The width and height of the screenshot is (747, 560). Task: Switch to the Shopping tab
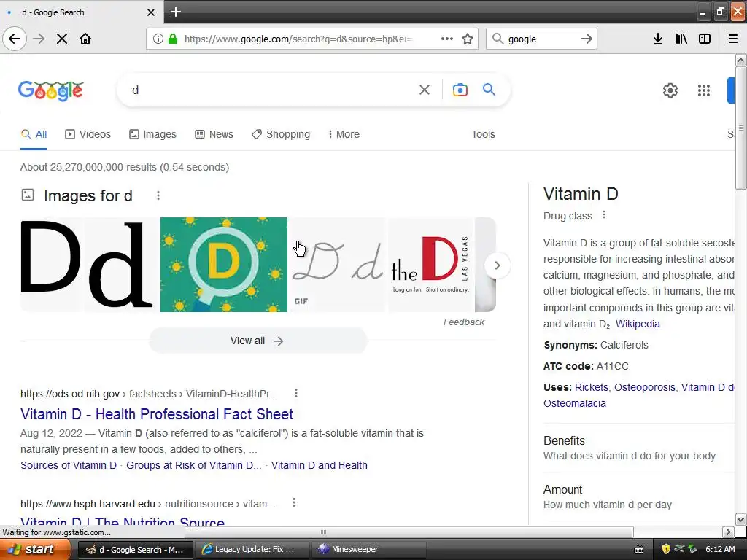coord(281,134)
